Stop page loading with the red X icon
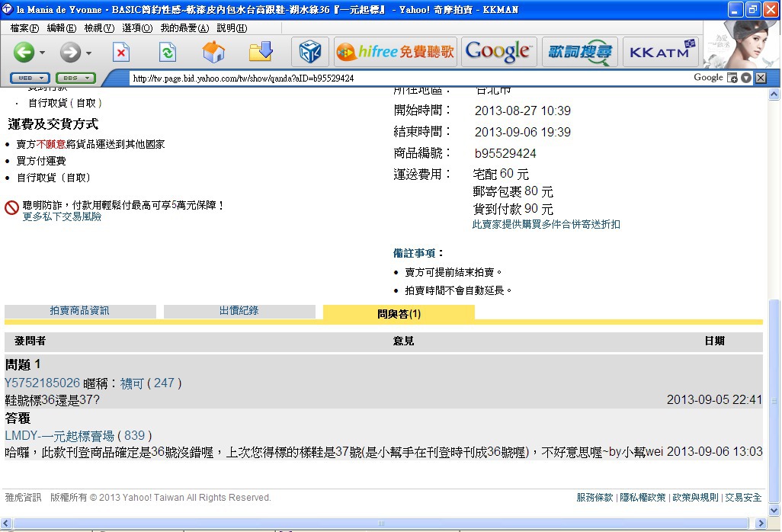The image size is (782, 532). pos(121,52)
